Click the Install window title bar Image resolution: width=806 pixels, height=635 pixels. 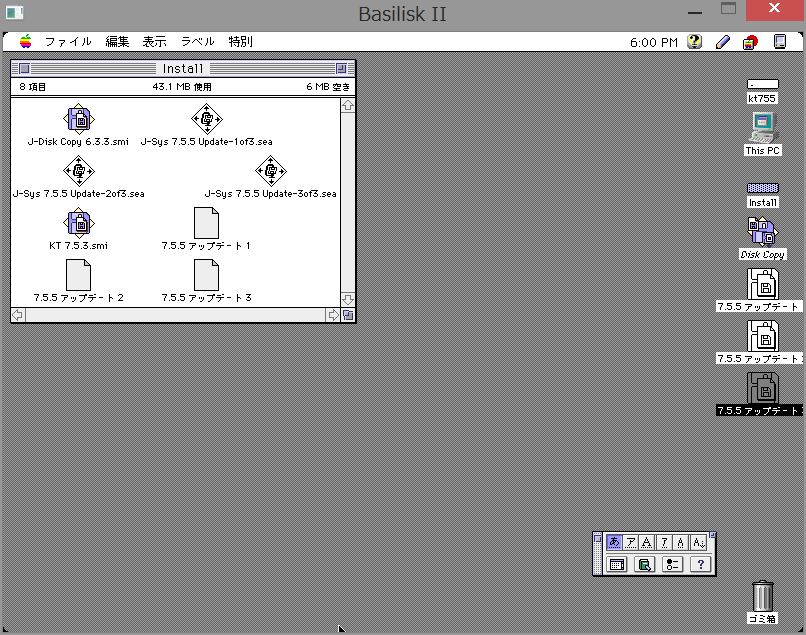pos(183,68)
